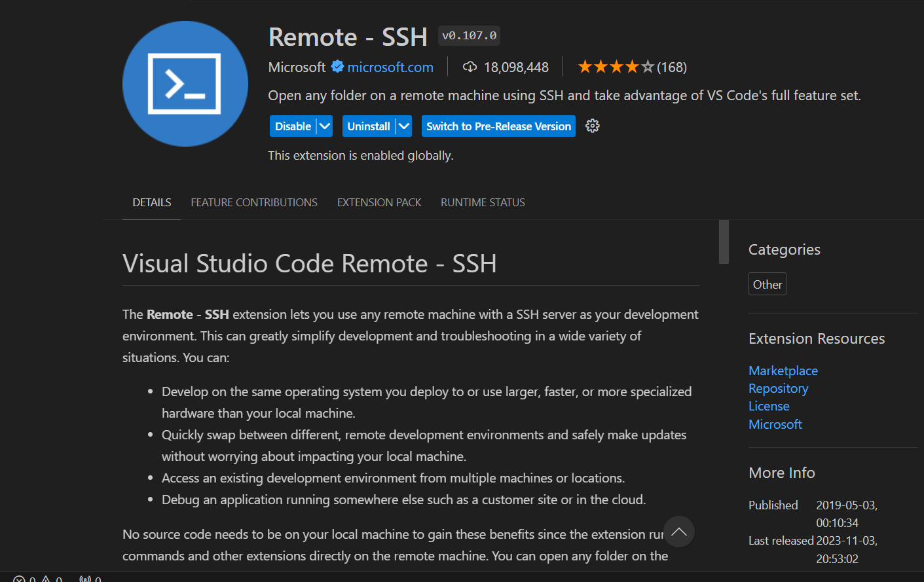Click the star rating icons
Screen dimensions: 924x582
(616, 67)
